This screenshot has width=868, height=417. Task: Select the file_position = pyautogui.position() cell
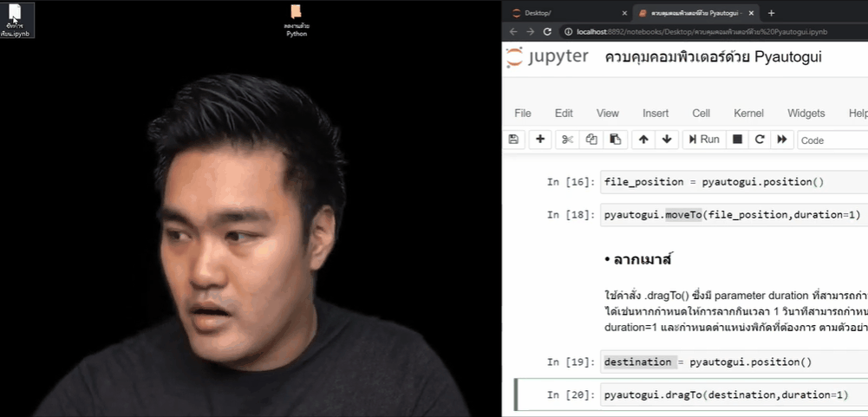tap(734, 182)
